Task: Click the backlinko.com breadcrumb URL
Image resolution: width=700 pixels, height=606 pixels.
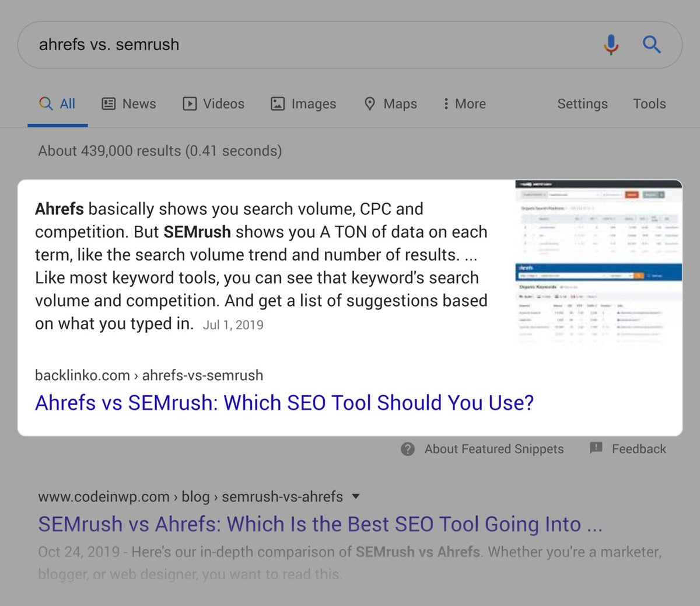Action: pyautogui.click(x=149, y=375)
